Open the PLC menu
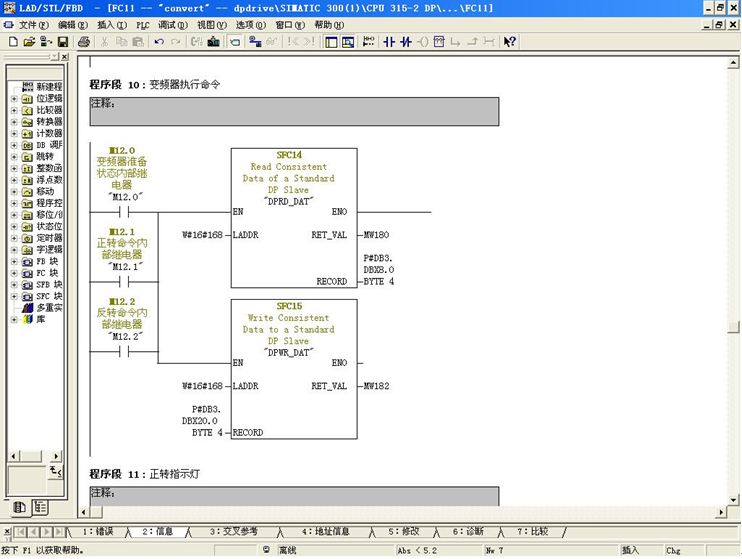The height and width of the screenshot is (559, 742). point(143,25)
